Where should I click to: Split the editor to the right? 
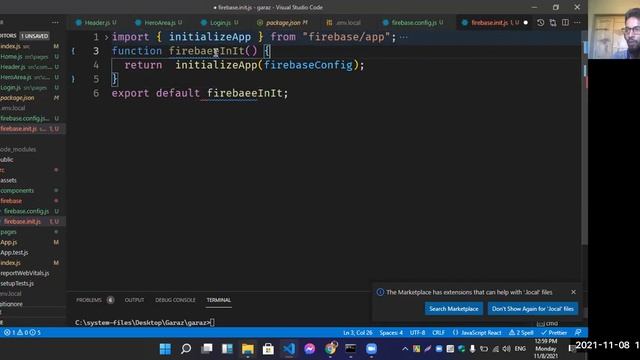tap(565, 23)
